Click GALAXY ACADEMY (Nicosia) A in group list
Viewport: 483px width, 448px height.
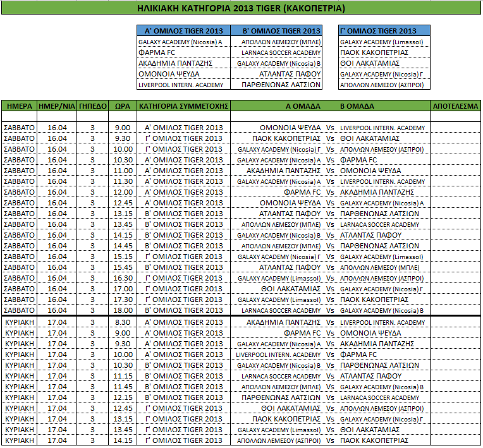tap(180, 42)
